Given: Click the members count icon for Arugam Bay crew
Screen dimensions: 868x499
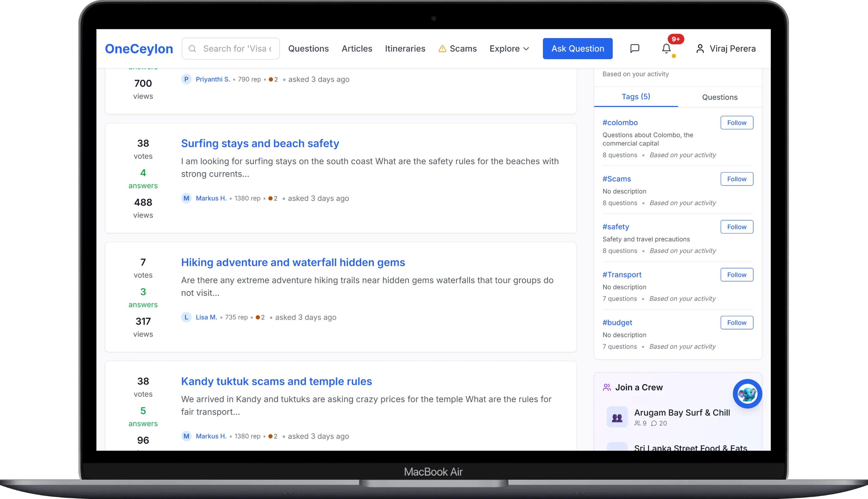Looking at the screenshot, I should pyautogui.click(x=637, y=423).
